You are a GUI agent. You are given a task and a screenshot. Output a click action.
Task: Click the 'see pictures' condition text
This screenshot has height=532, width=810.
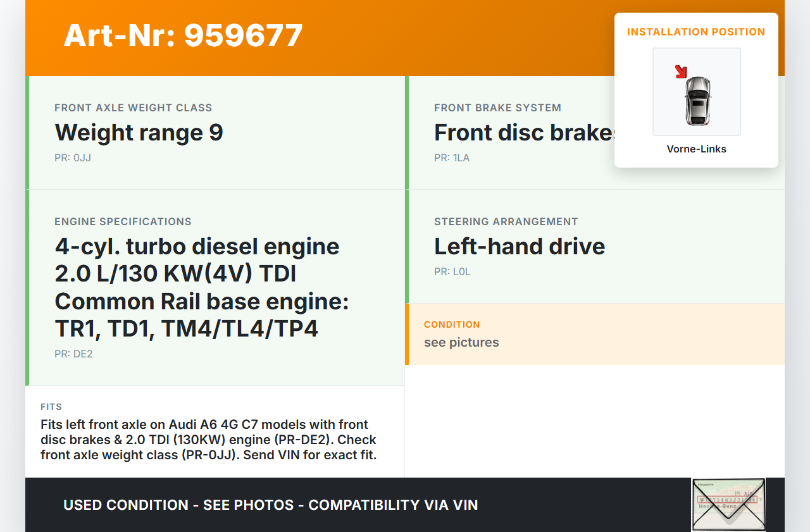tap(461, 342)
